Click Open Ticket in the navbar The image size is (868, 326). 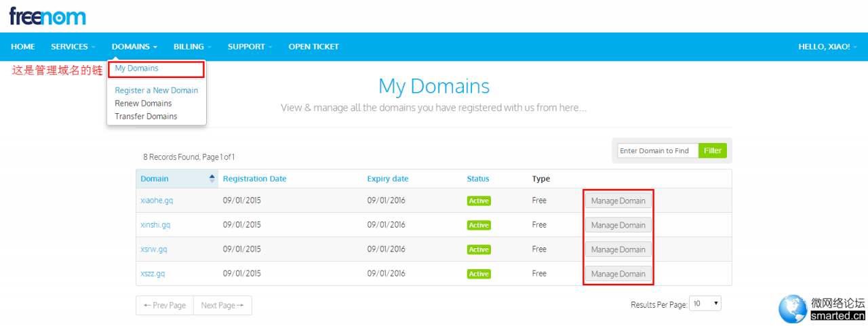[313, 47]
